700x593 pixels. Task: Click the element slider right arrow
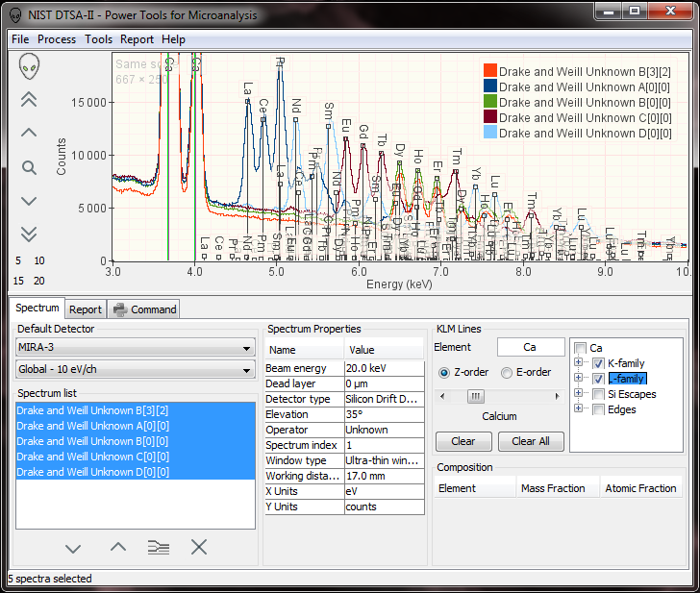(x=557, y=396)
